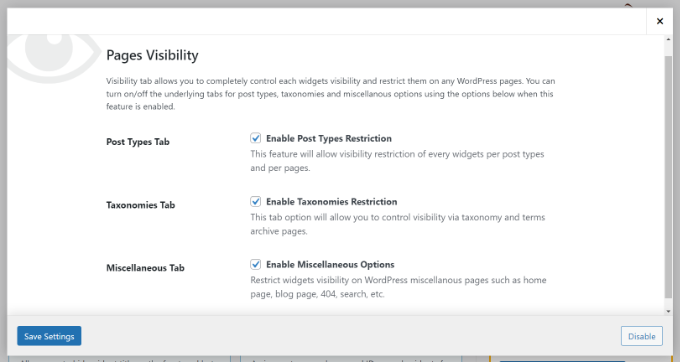Image resolution: width=680 pixels, height=362 pixels.
Task: Click the modal scrollbar thumb
Action: click(x=668, y=176)
